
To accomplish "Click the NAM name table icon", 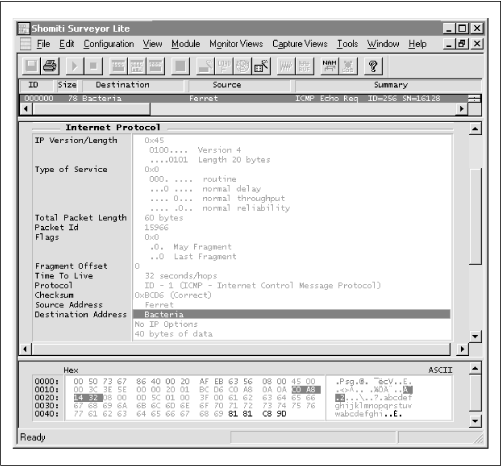I will [x=329, y=66].
